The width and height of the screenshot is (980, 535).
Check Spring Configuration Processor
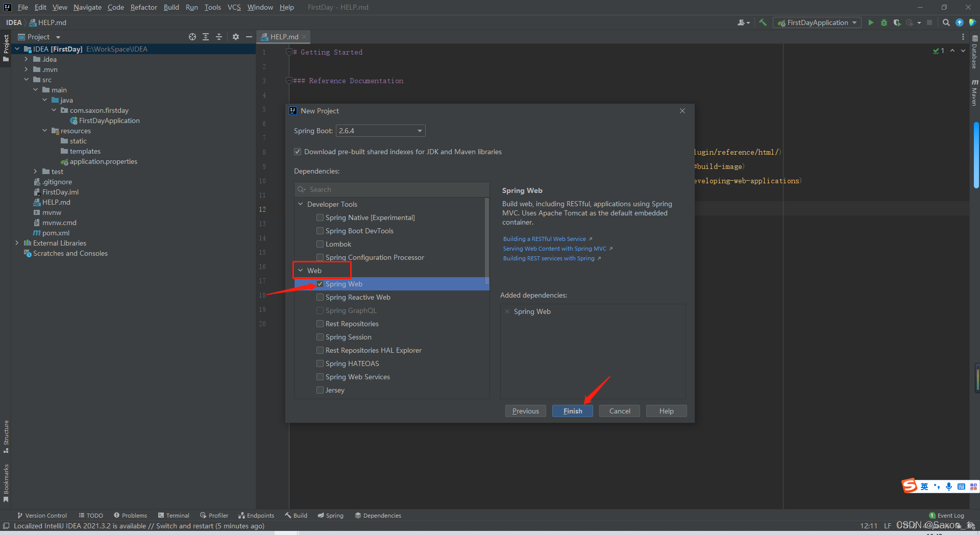tap(320, 257)
